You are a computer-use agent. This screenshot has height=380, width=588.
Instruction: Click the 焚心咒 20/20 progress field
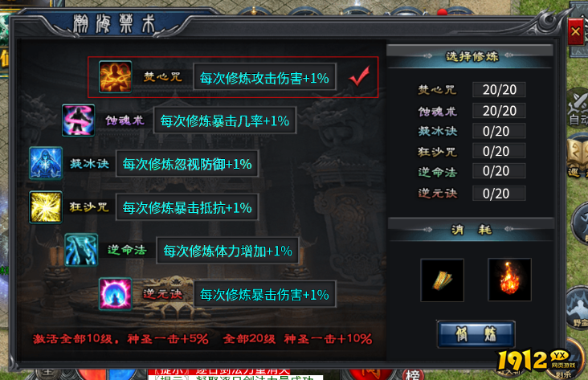pyautogui.click(x=499, y=90)
